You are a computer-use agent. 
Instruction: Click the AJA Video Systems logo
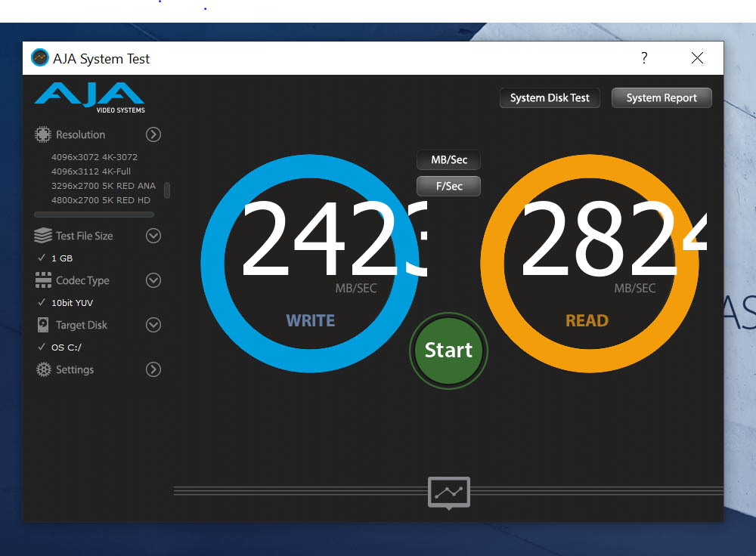pyautogui.click(x=90, y=97)
